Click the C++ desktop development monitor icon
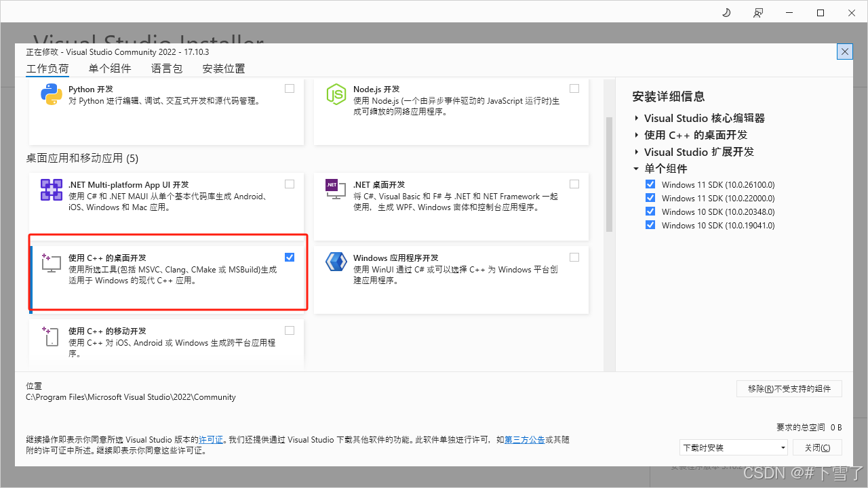The image size is (868, 488). 52,264
